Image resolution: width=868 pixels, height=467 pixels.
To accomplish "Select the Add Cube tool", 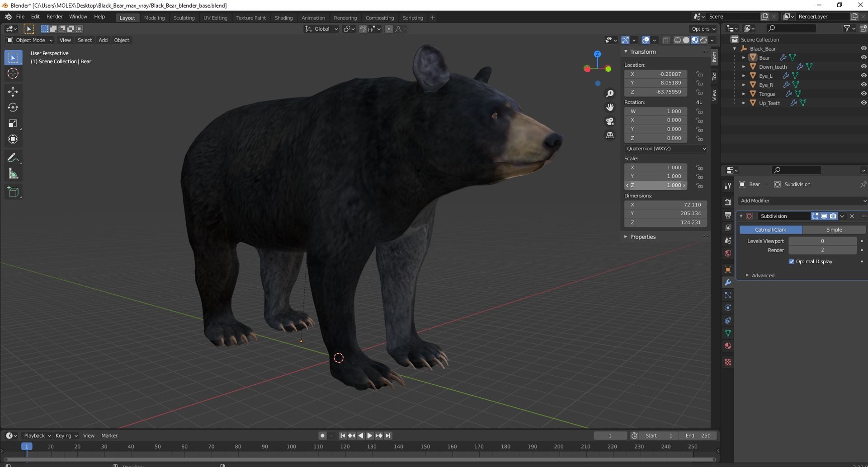I will pyautogui.click(x=13, y=192).
